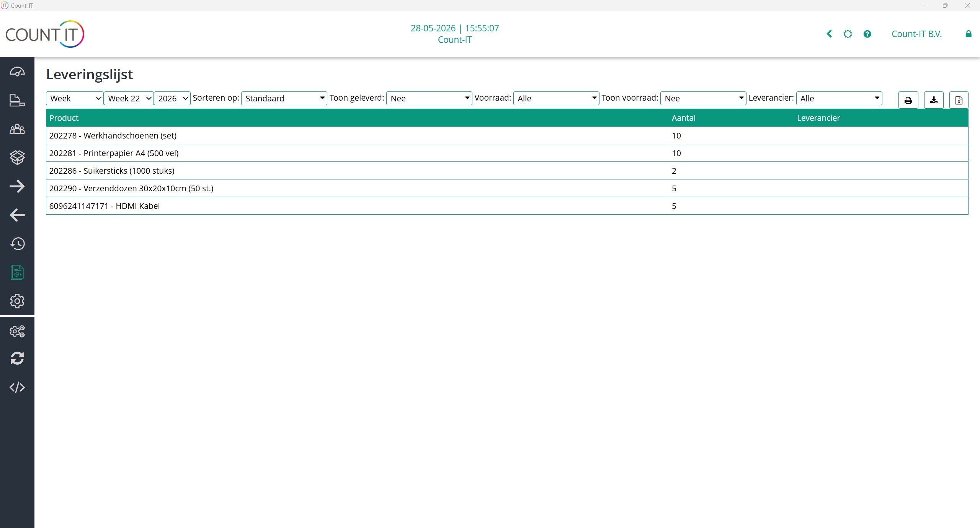Click the lock icon in header
The height and width of the screenshot is (528, 980).
(x=969, y=34)
